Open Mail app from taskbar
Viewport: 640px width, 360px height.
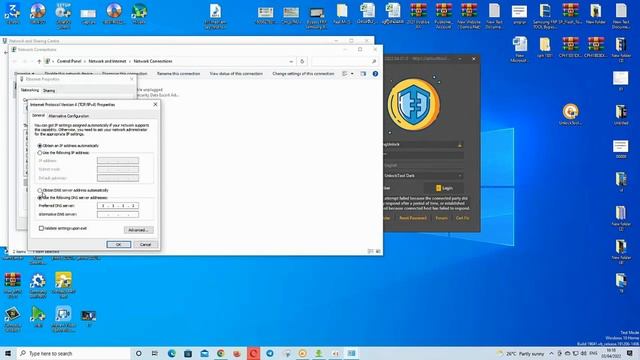click(x=204, y=353)
